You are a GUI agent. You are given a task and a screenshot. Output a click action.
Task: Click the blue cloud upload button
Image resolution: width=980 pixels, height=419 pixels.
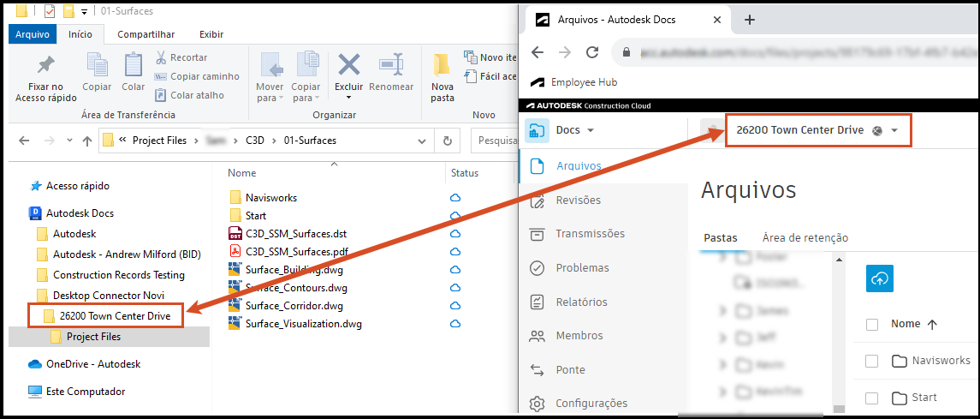pyautogui.click(x=880, y=279)
